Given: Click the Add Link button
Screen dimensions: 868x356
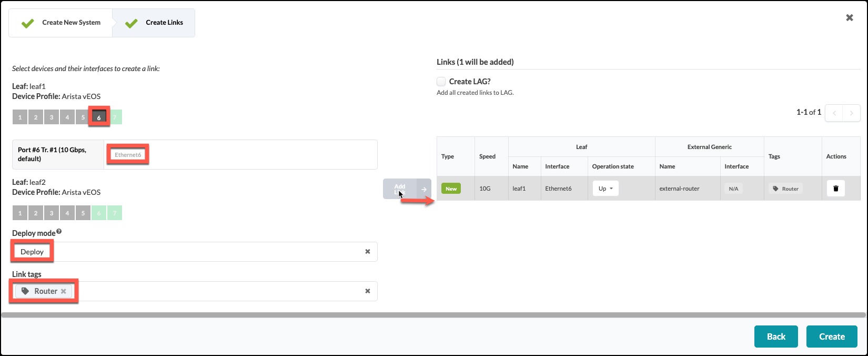Looking at the screenshot, I should pyautogui.click(x=406, y=189).
